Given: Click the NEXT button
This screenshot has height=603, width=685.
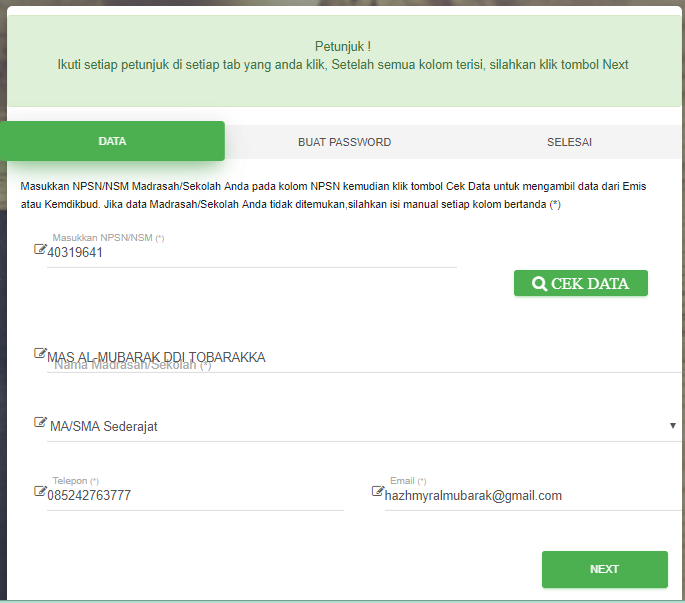Looking at the screenshot, I should pyautogui.click(x=605, y=569).
